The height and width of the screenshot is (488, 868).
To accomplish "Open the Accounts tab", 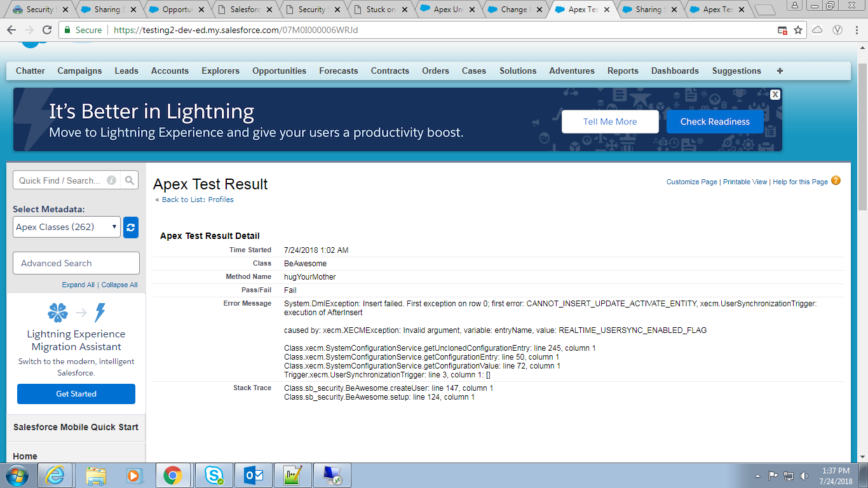I will tap(170, 71).
